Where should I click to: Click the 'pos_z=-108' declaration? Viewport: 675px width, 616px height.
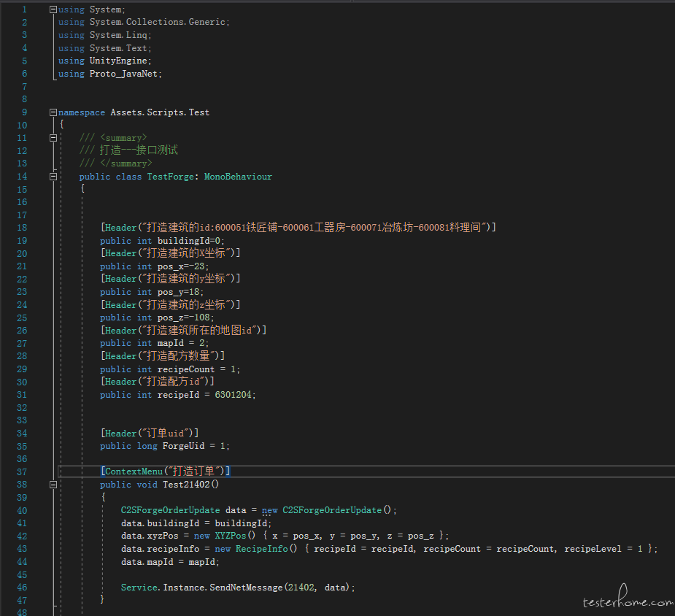[185, 317]
